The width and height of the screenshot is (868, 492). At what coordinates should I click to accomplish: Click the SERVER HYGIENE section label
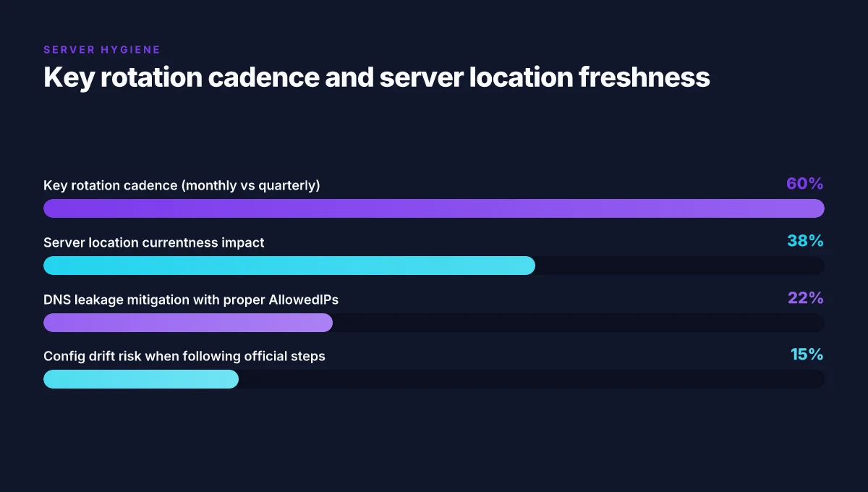click(102, 50)
